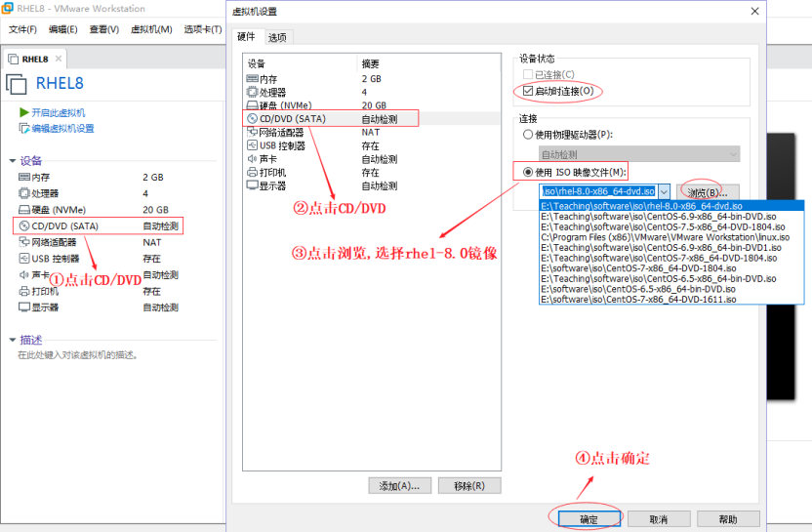The width and height of the screenshot is (812, 532).
Task: Click the 浏览(B)... browse button
Action: [x=708, y=192]
